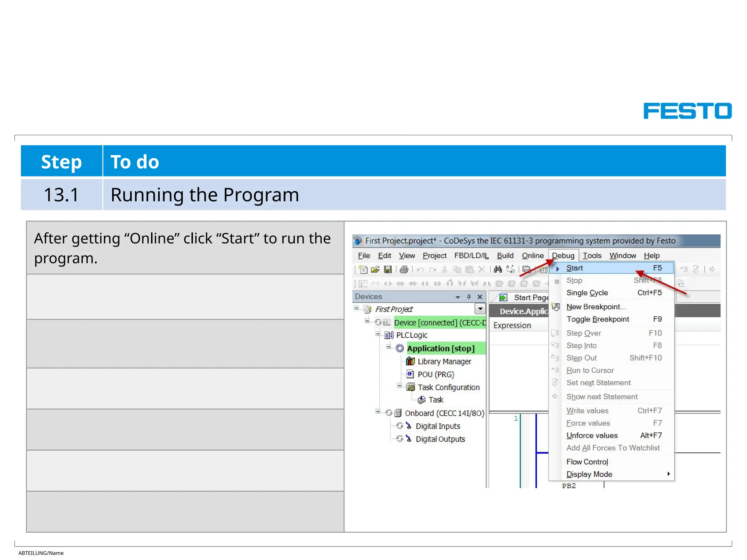Click the Undo arrow icon
This screenshot has height=560, width=747.
click(x=420, y=269)
